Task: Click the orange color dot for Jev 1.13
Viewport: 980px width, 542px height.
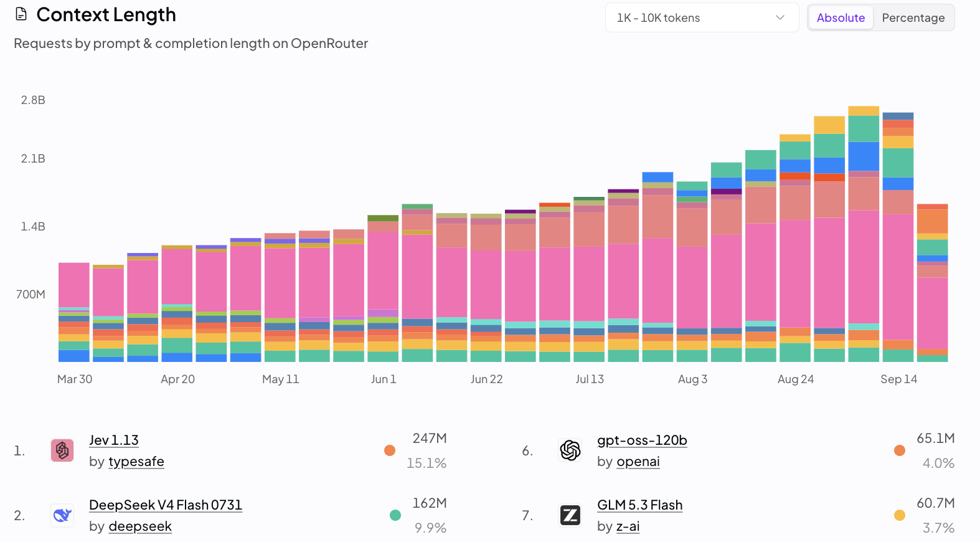Action: tap(390, 450)
